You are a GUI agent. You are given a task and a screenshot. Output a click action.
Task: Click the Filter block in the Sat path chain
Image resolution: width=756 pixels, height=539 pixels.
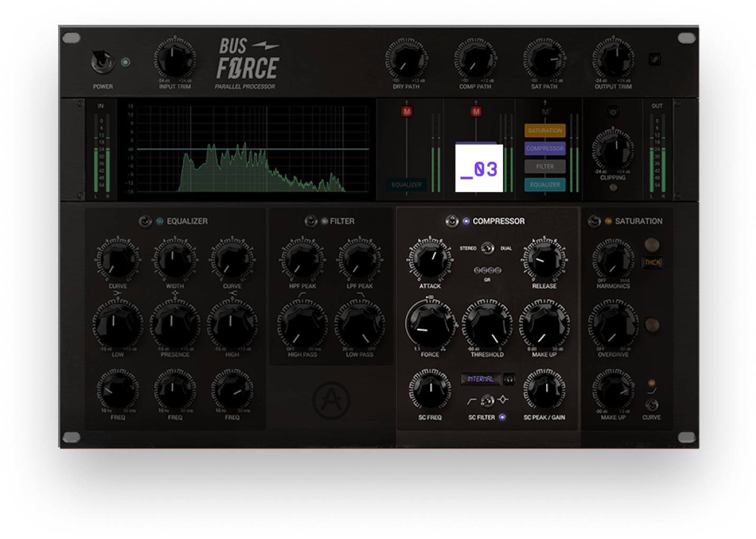click(545, 166)
